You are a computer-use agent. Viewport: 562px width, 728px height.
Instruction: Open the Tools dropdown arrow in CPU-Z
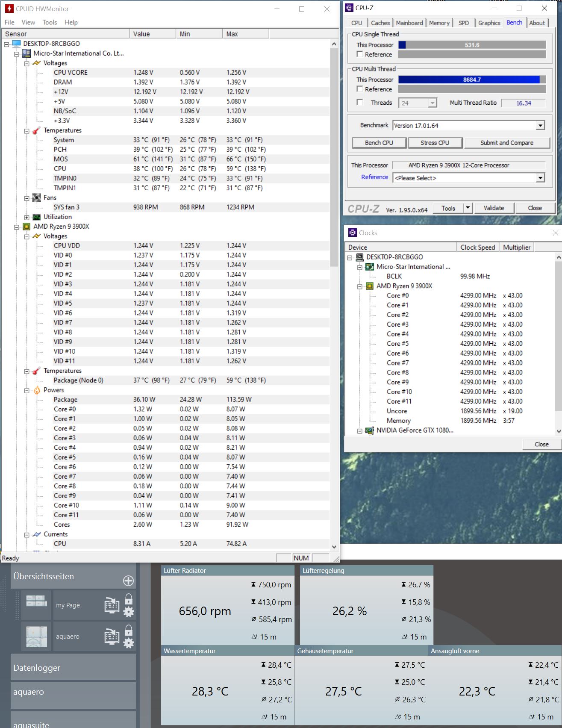[x=468, y=208]
